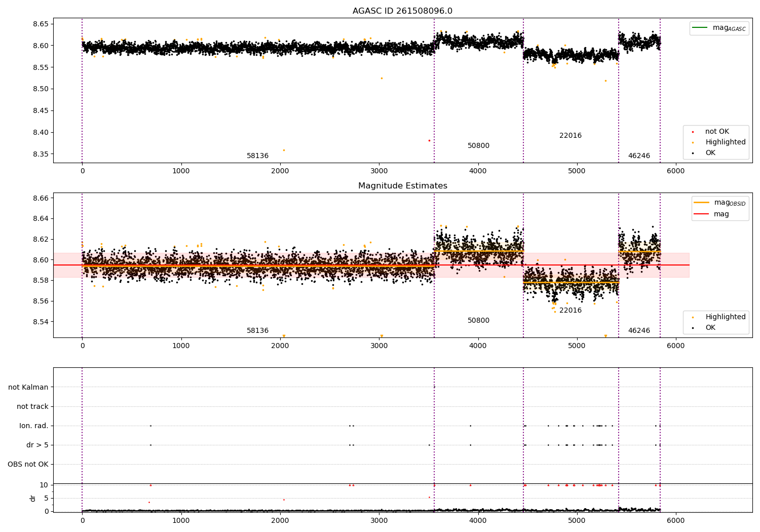This screenshot has width=760, height=532.
Task: Click the 8.56 y-axis tick label
Action: [41, 301]
